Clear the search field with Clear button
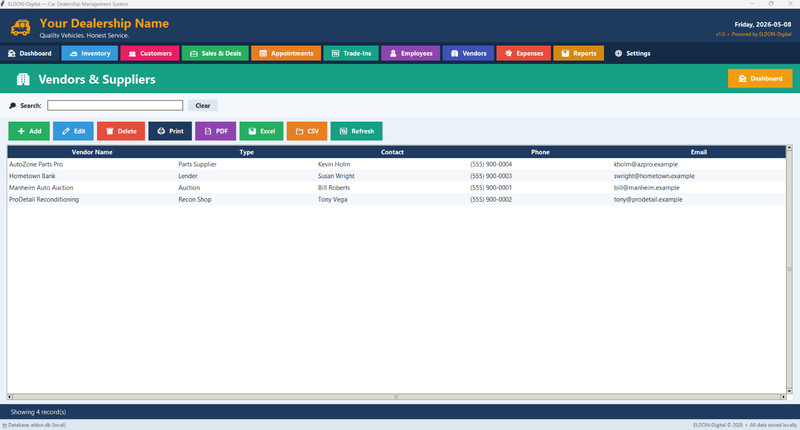Viewport: 800px width, 430px height. 203,106
